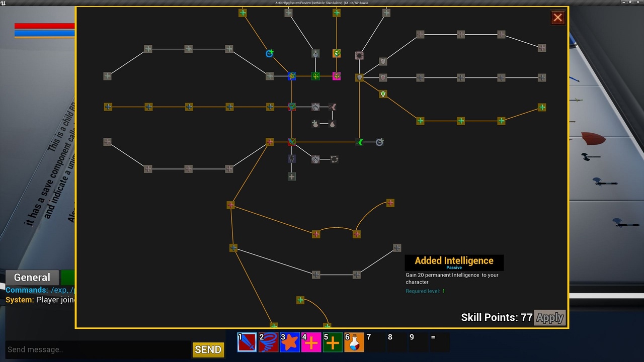Viewport: 644px width, 362px height.
Task: Select the pink plus skill in slot 4
Action: pos(311,342)
